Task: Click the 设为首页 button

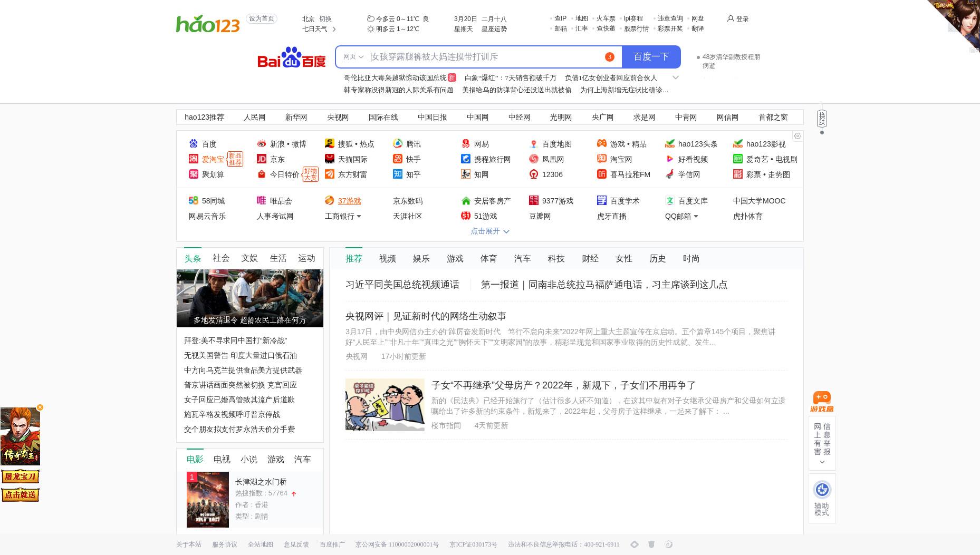Action: tap(261, 18)
